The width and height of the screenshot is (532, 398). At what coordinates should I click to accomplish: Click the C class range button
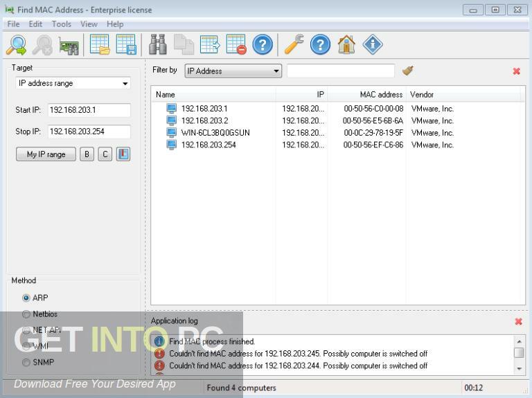click(x=105, y=154)
